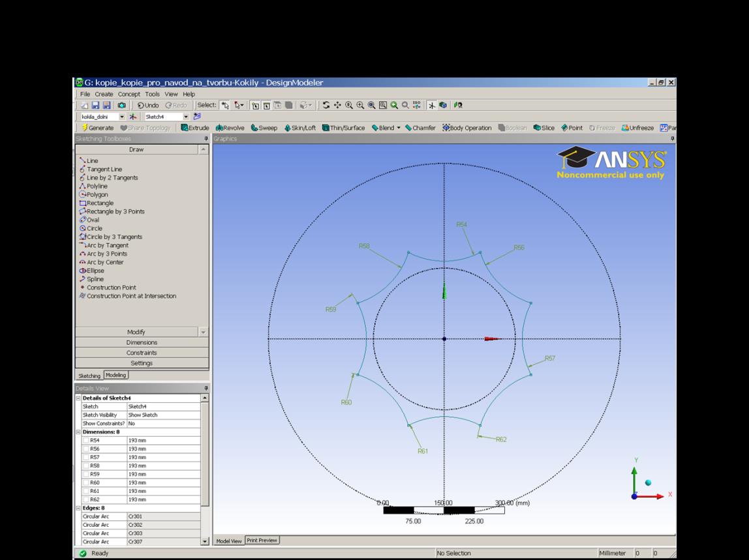This screenshot has height=560, width=749.
Task: Open the Tools menu
Action: pyautogui.click(x=153, y=94)
